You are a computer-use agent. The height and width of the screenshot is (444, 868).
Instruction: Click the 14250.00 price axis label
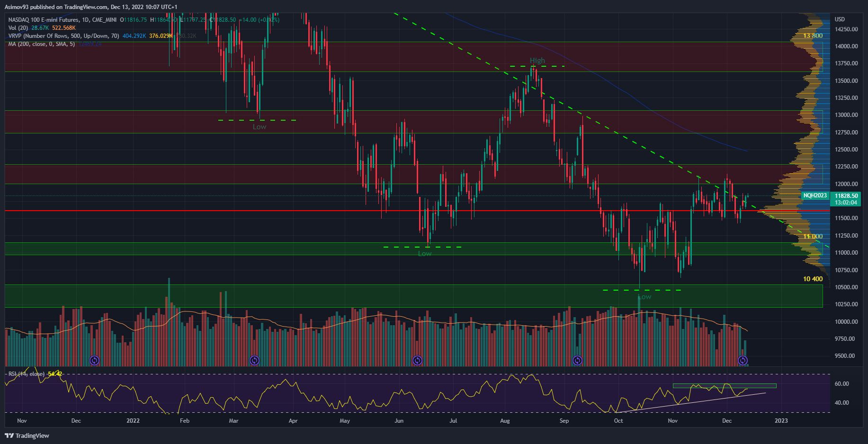pos(846,29)
